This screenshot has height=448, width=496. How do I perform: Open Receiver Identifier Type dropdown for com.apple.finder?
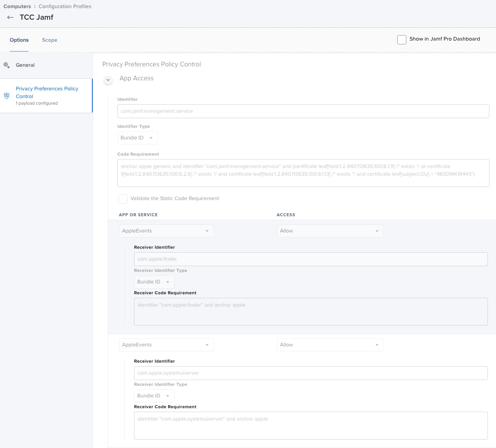154,282
